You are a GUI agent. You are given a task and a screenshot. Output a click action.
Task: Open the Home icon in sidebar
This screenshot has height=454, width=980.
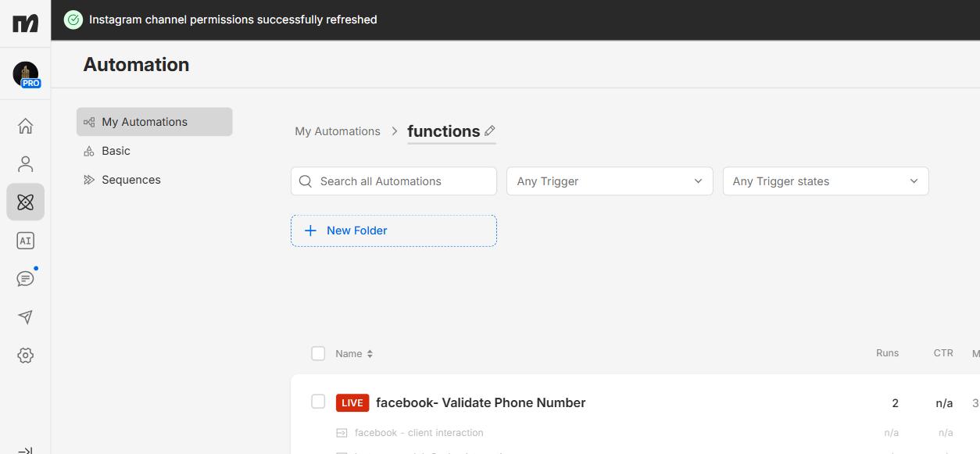[x=25, y=126]
